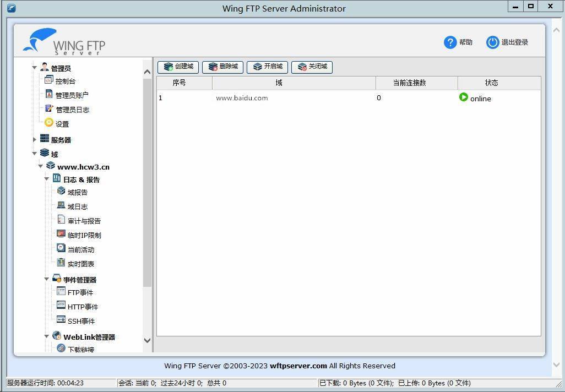Collapse the 事件管理器 tree section
This screenshot has width=565, height=392.
47,279
